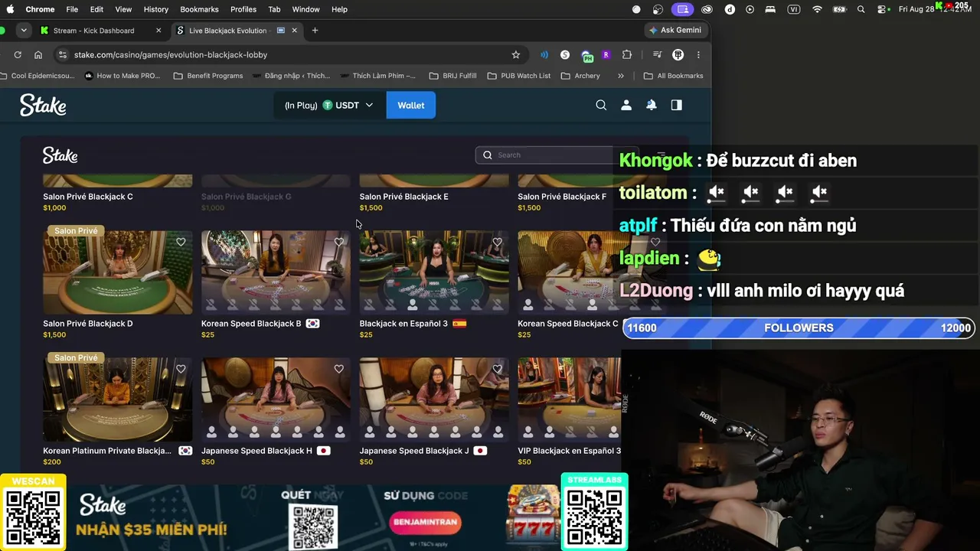Toggle the Stake side panel icon
Viewport: 980px width, 551px height.
coord(677,106)
